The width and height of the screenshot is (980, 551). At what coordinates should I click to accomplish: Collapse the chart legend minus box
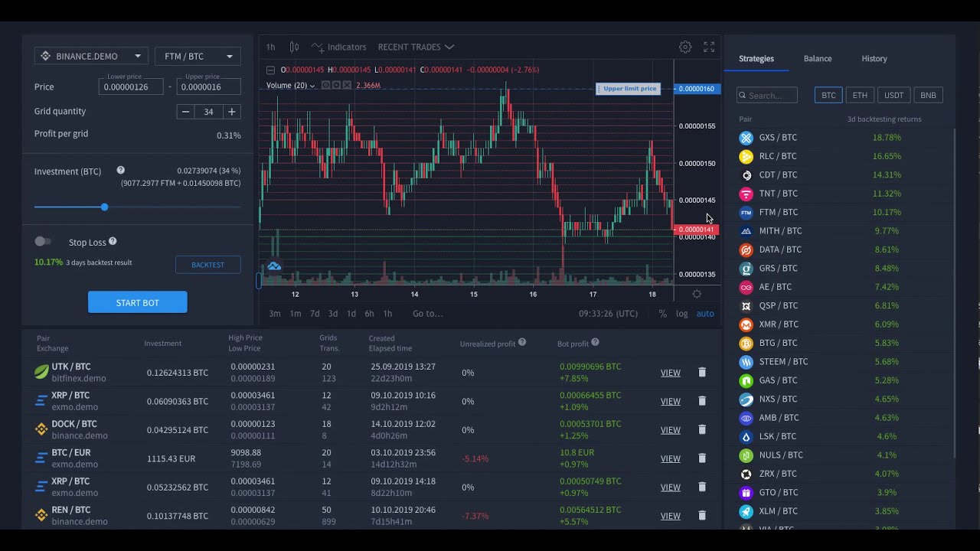pyautogui.click(x=270, y=70)
